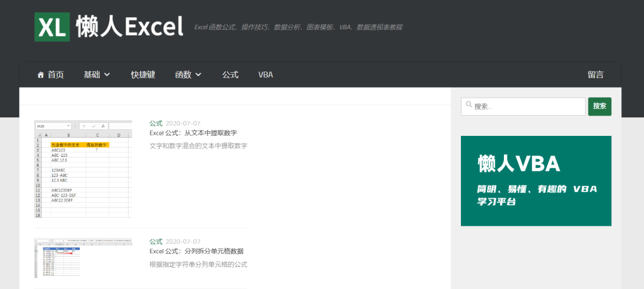Open the 留言 page link
This screenshot has height=289, width=644.
pos(596,74)
